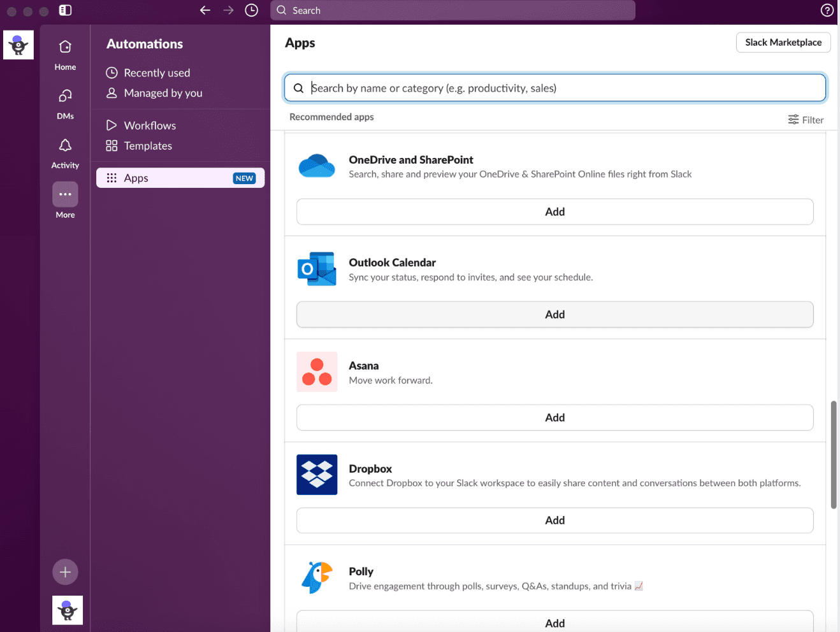Image resolution: width=840 pixels, height=632 pixels.
Task: Click the NEW badge beside Apps
Action: click(244, 178)
